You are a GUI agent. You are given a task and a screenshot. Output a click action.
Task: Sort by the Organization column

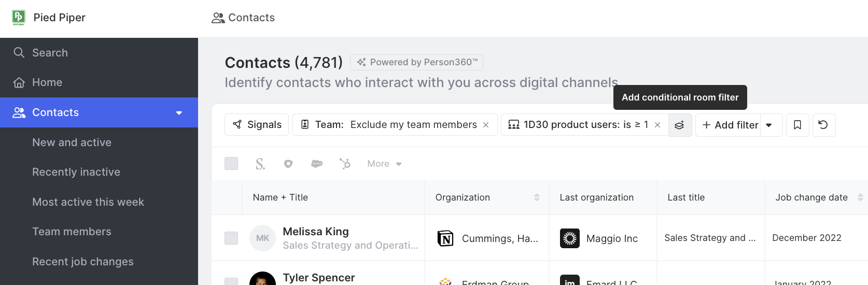(537, 197)
